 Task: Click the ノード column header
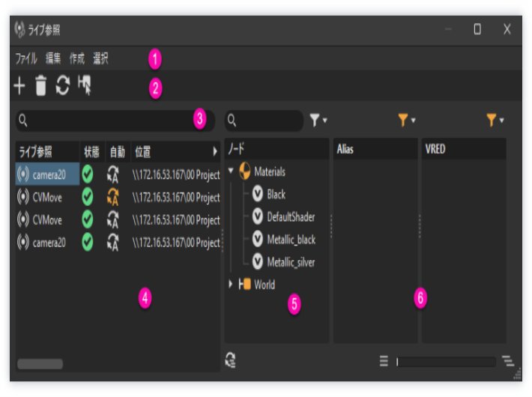click(276, 148)
